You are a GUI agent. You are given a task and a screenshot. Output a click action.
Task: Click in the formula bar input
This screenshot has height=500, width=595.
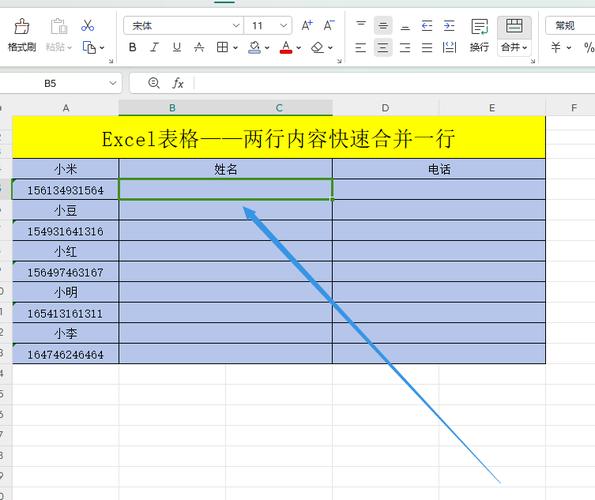[x=395, y=83]
